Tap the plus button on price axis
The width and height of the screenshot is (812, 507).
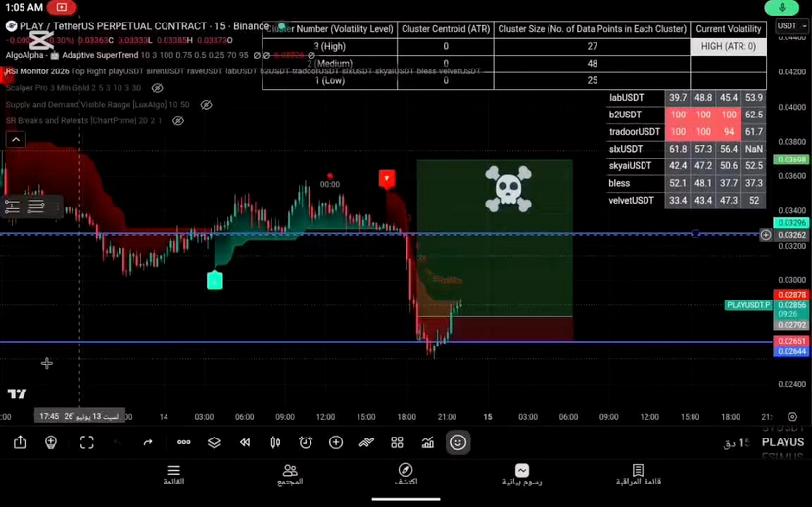point(765,235)
